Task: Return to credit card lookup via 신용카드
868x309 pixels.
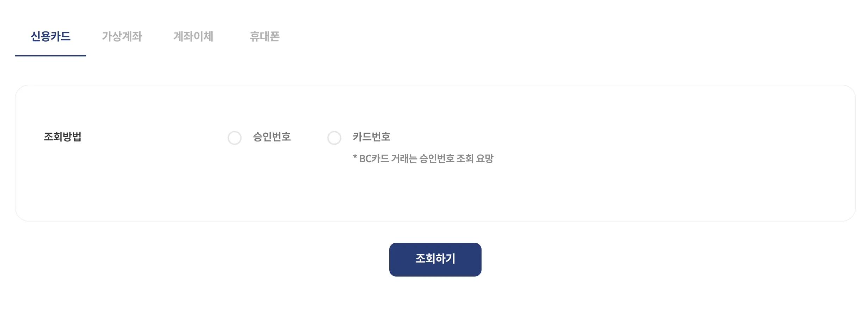Action: pos(50,36)
